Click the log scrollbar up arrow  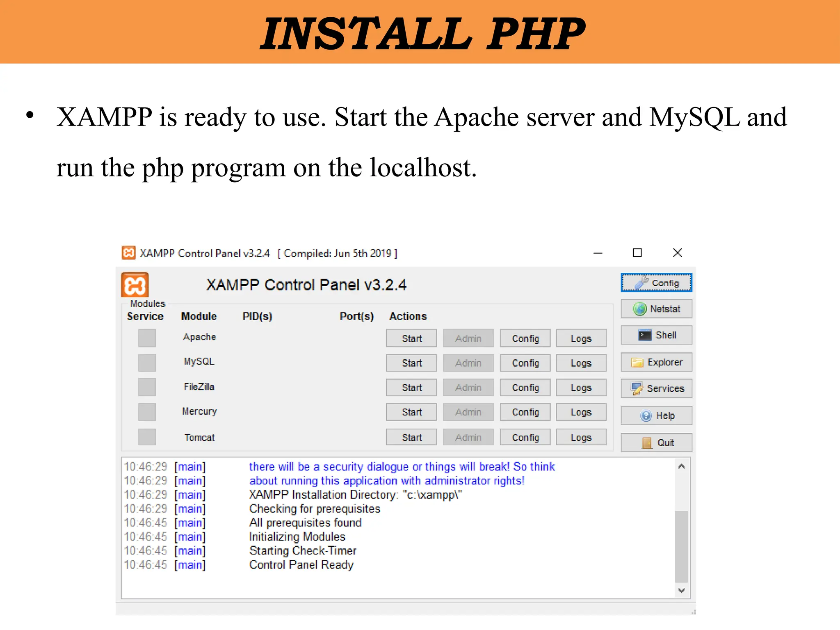click(681, 466)
